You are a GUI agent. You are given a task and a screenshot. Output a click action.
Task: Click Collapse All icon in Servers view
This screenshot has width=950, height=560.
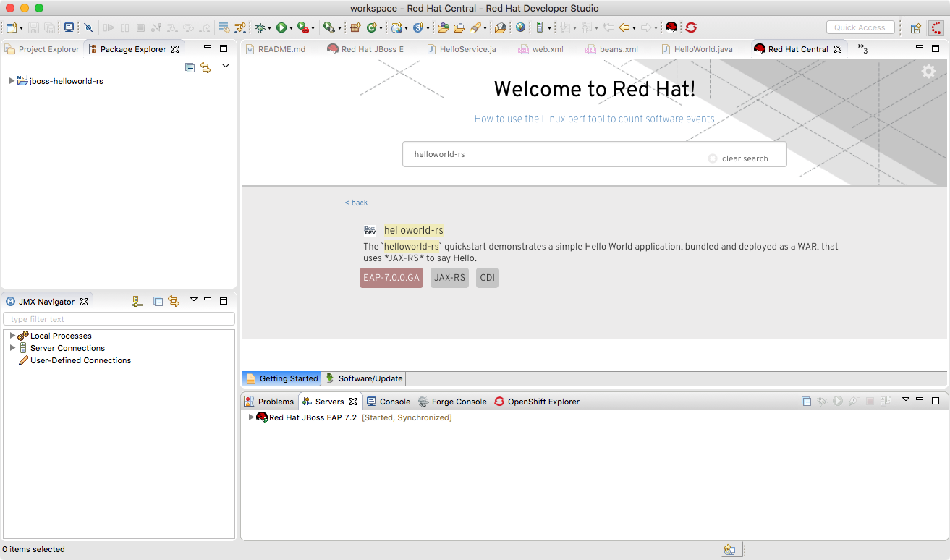pyautogui.click(x=806, y=401)
